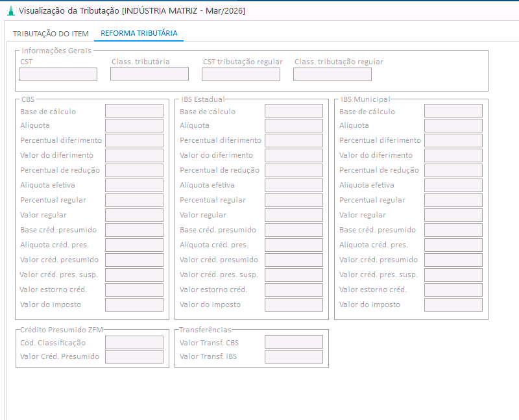Click the IBS Municipal Valor do imposto field

[453, 304]
